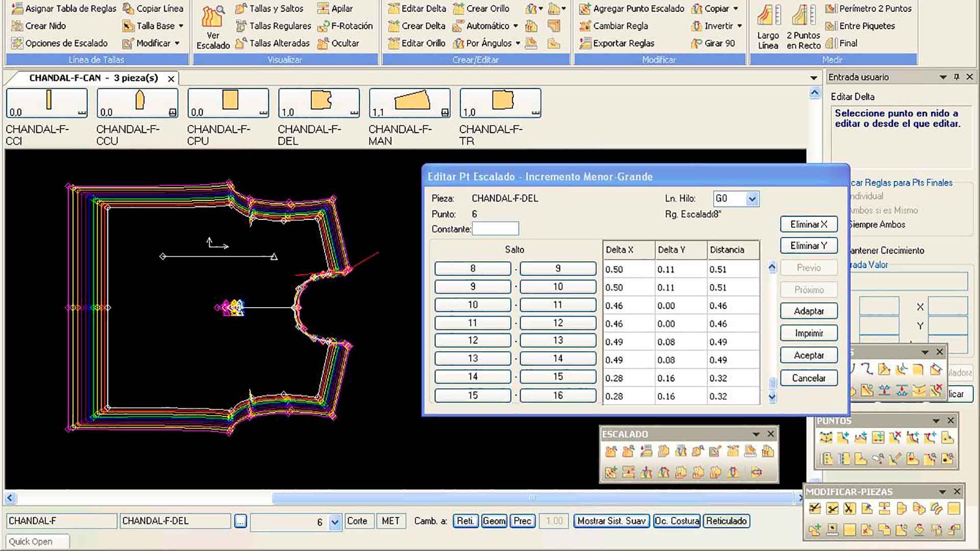Open the point number dropdown showing 6
Image resolution: width=980 pixels, height=551 pixels.
[335, 522]
